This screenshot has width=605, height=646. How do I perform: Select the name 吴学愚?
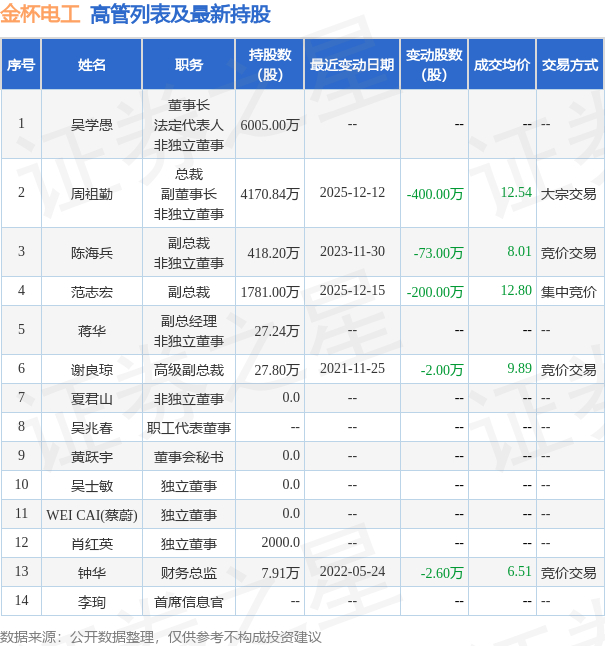[91, 124]
